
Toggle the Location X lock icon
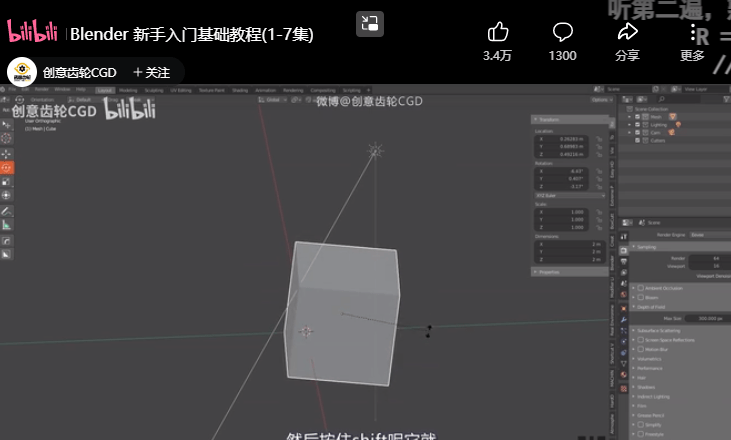[x=599, y=139]
